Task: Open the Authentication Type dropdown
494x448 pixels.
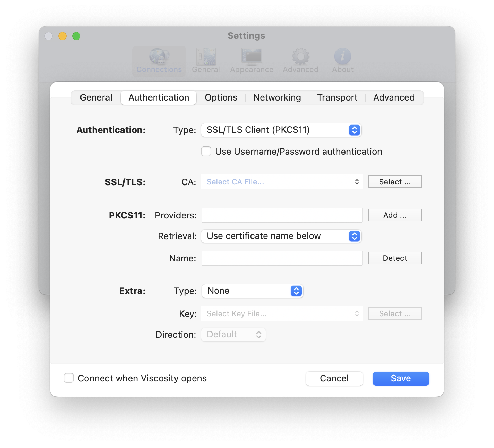Action: tap(281, 130)
